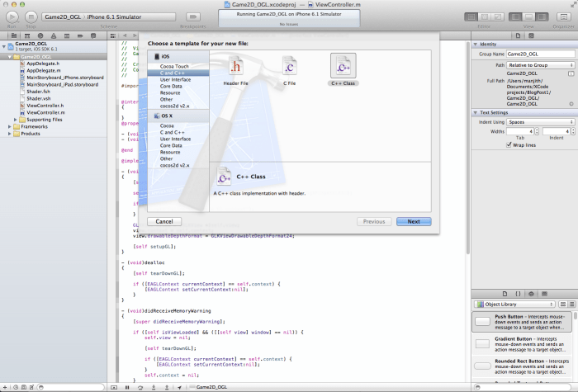Image resolution: width=578 pixels, height=392 pixels.
Task: Toggle the Utilities pane view button
Action: click(x=542, y=17)
